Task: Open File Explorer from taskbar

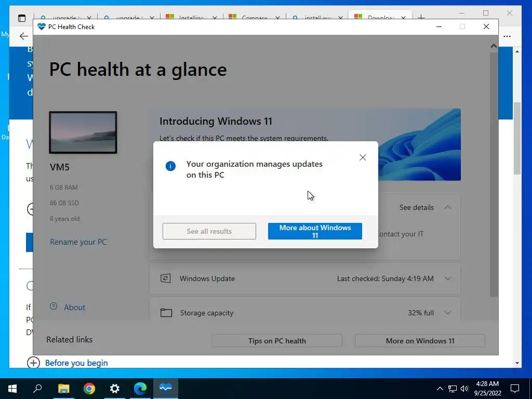Action: coord(63,389)
